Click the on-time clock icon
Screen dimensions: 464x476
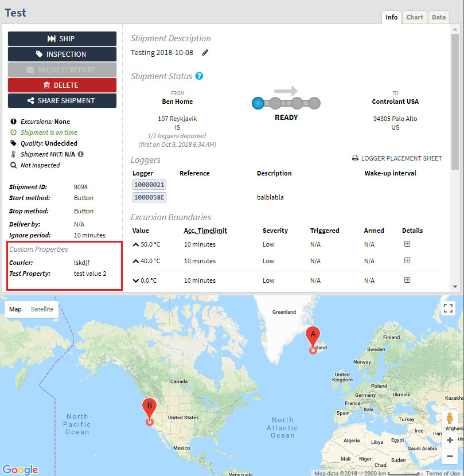(x=13, y=132)
